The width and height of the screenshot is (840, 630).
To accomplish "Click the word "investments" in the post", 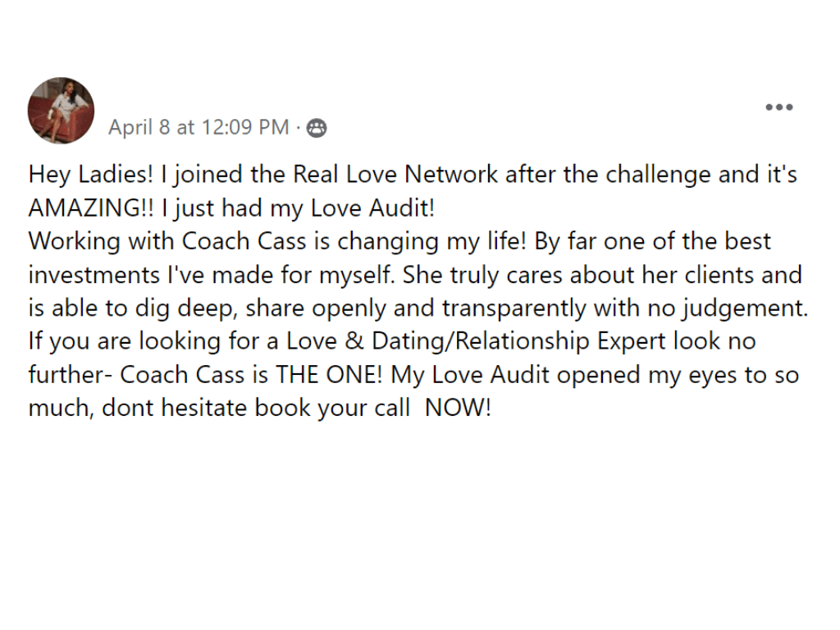I will [94, 275].
